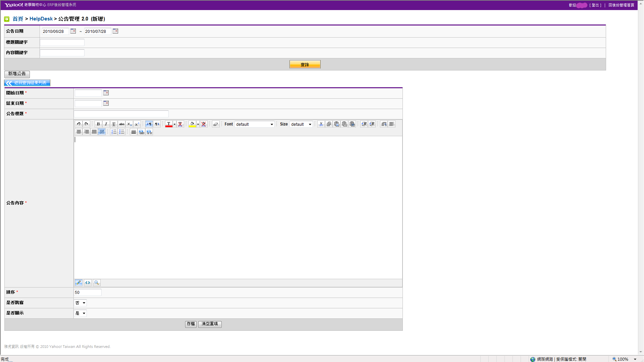Click the 存檔 save button
644x362 pixels.
click(x=191, y=324)
